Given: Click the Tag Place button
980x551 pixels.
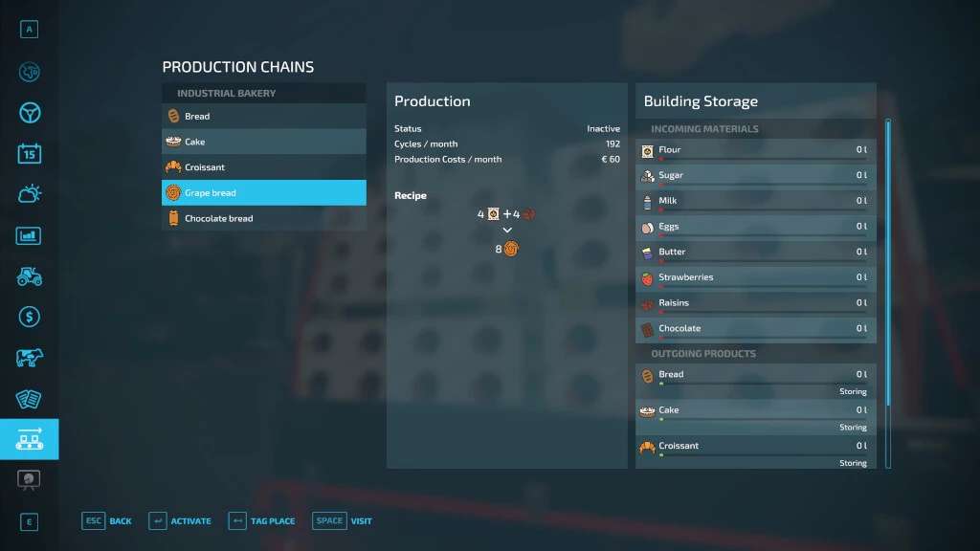Looking at the screenshot, I should [262, 521].
